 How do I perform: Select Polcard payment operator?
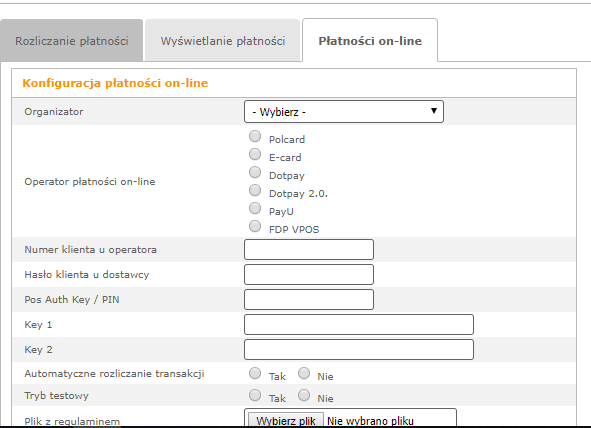[255, 136]
